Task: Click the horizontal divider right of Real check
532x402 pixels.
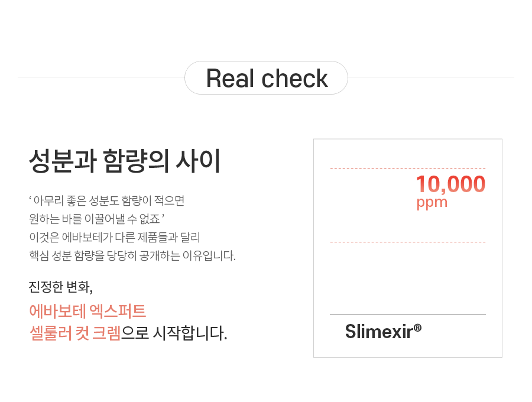Action: [x=432, y=77]
